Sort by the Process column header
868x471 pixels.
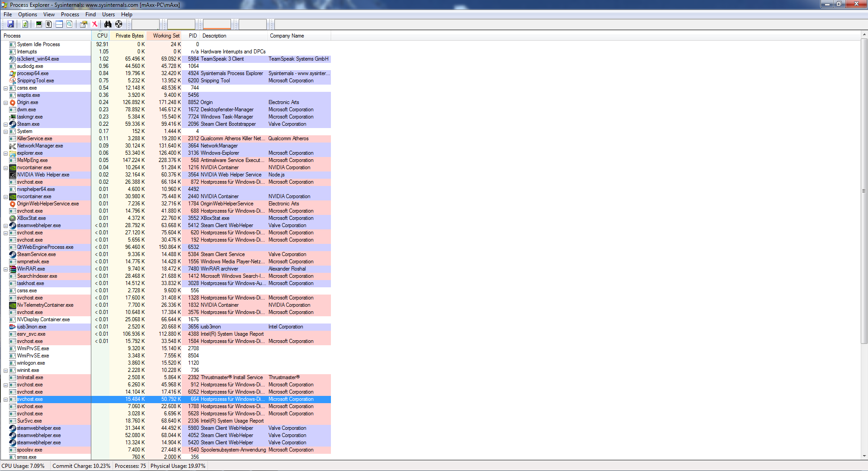click(46, 36)
